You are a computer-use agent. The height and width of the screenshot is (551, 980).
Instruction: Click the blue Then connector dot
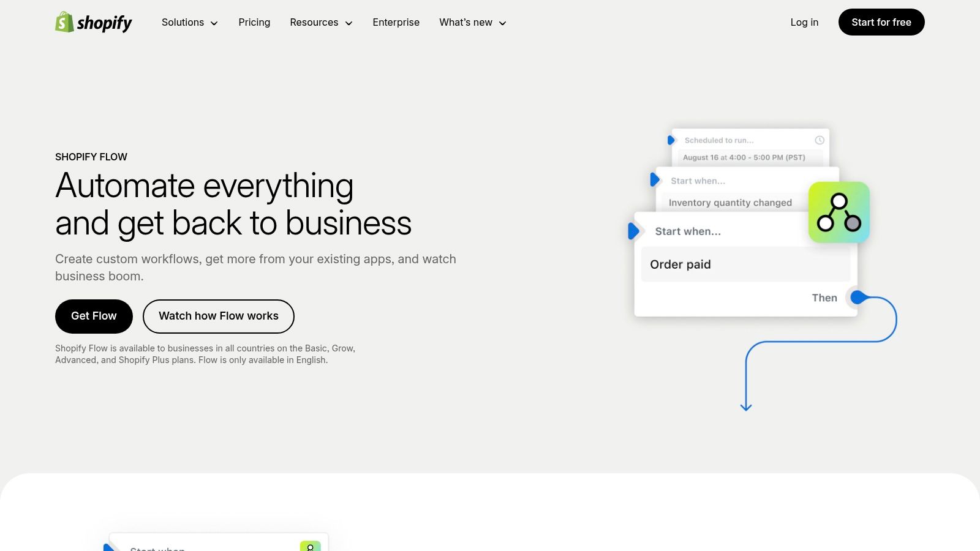[x=858, y=298]
